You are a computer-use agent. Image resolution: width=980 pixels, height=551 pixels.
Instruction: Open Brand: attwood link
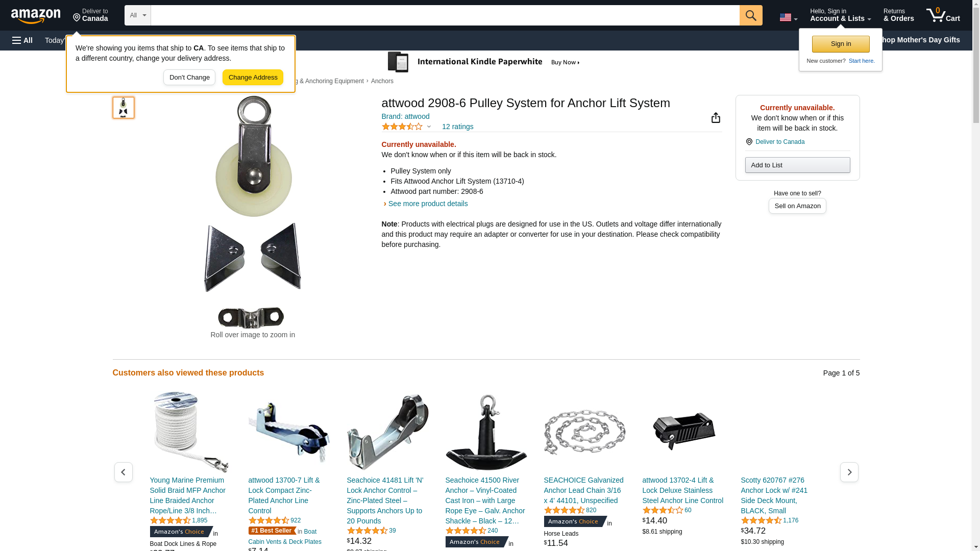[x=405, y=116]
